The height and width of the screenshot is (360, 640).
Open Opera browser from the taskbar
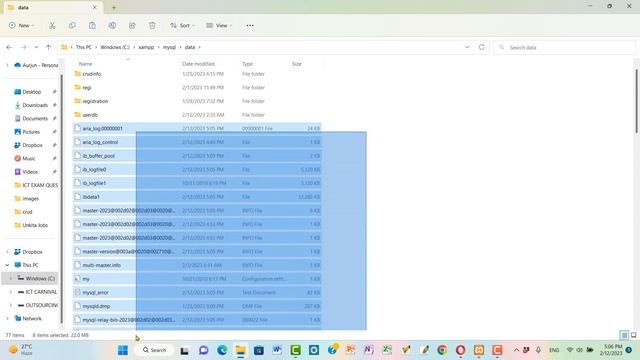[460, 350]
